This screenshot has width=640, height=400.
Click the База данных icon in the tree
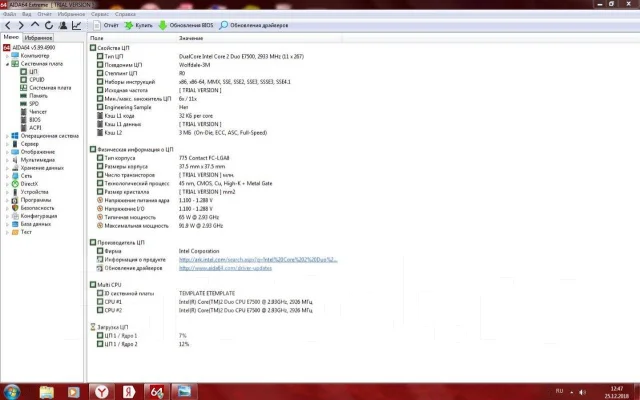pos(15,224)
